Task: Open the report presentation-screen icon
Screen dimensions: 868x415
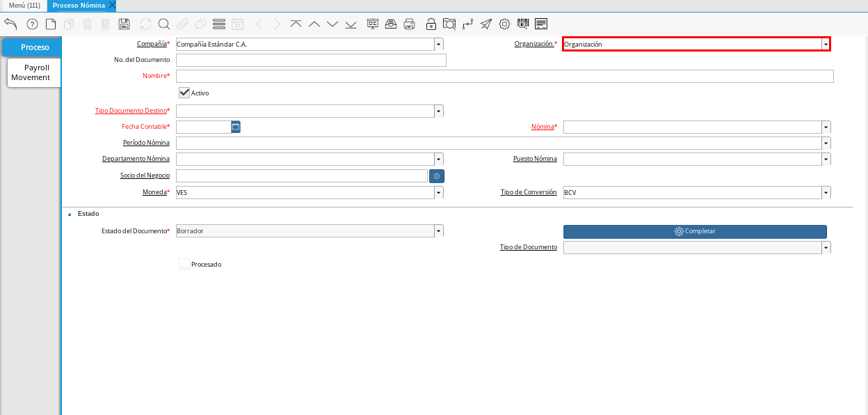Action: 373,24
